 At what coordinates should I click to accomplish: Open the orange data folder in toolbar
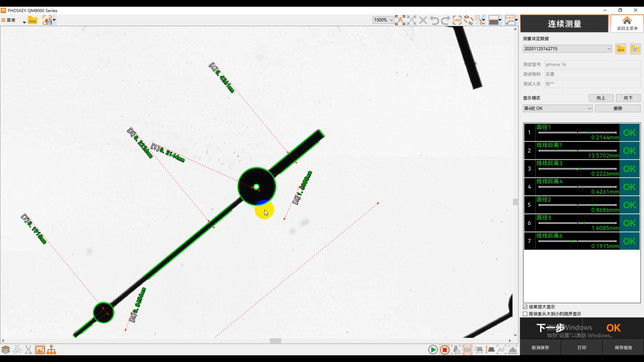32,20
